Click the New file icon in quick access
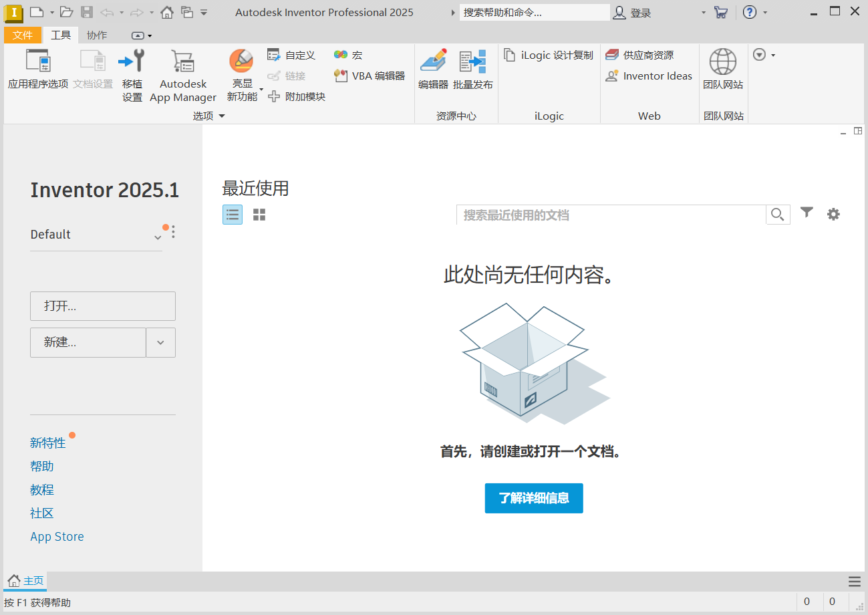Image resolution: width=868 pixels, height=615 pixels. (x=37, y=12)
